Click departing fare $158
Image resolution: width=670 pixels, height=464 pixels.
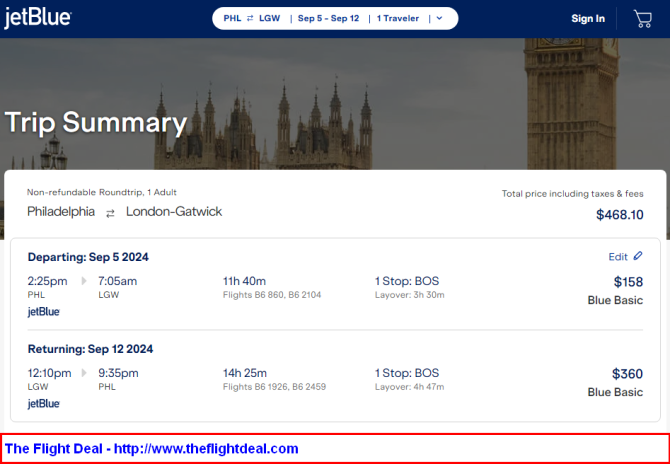click(x=628, y=282)
